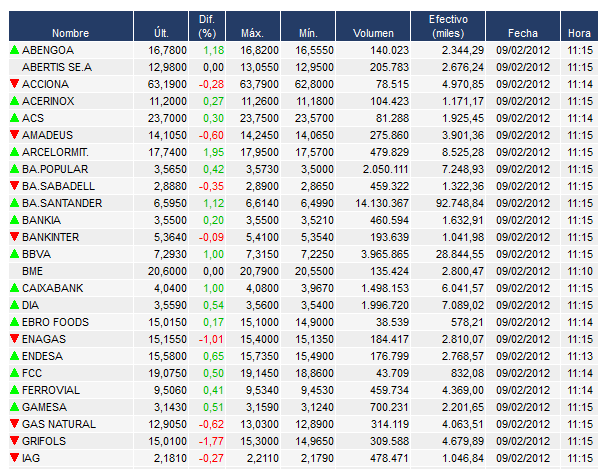This screenshot has width=605, height=469.
Task: Click the green up arrow next to BBVA
Action: click(15, 253)
